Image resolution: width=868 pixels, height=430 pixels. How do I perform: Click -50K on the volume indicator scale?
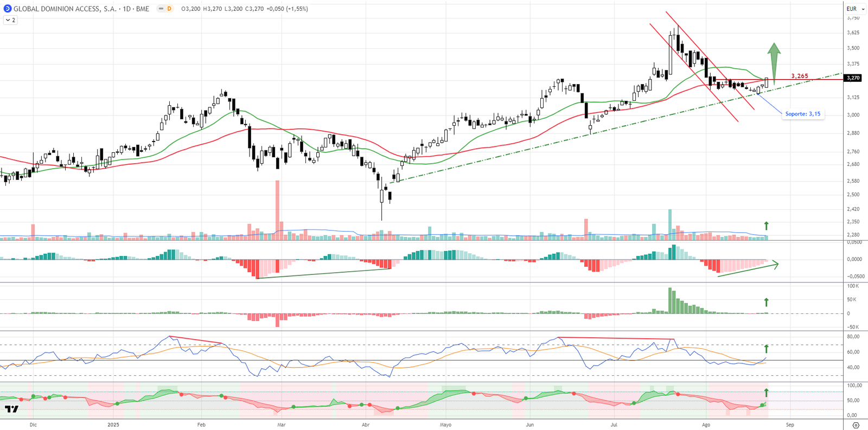pyautogui.click(x=852, y=327)
